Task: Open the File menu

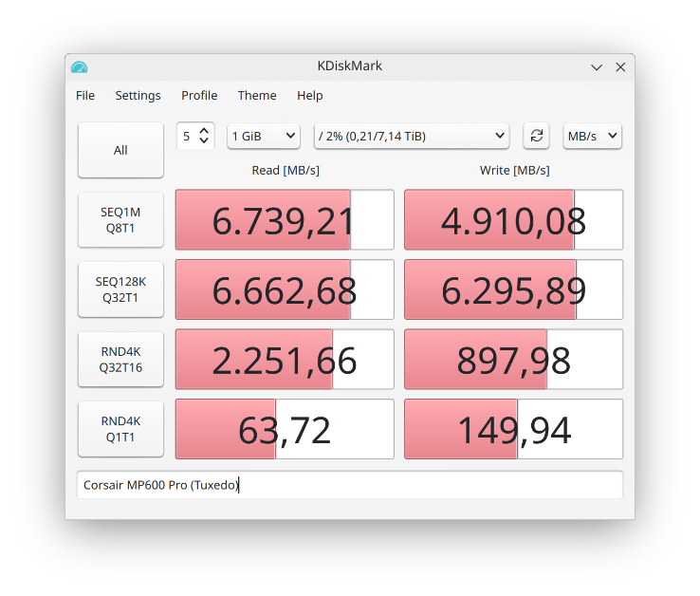Action: point(85,96)
